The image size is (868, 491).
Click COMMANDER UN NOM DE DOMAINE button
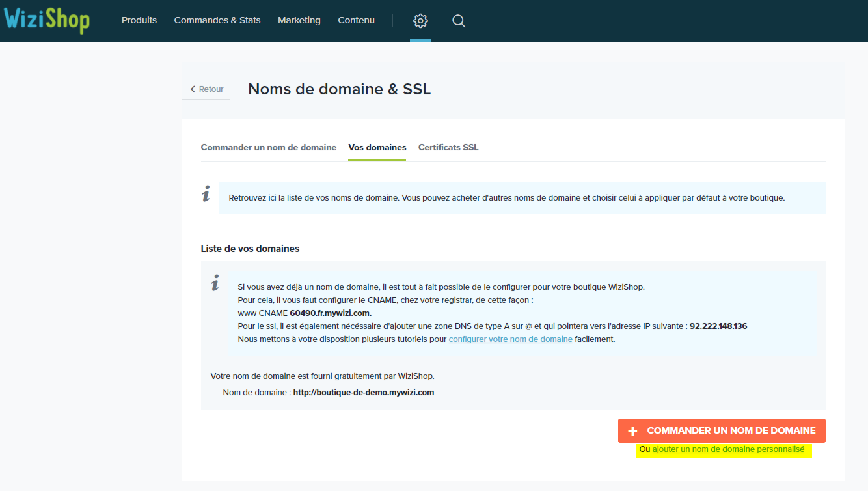(x=722, y=430)
